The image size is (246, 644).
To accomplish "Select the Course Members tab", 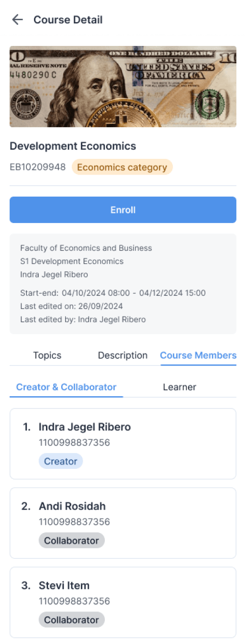I will 198,355.
